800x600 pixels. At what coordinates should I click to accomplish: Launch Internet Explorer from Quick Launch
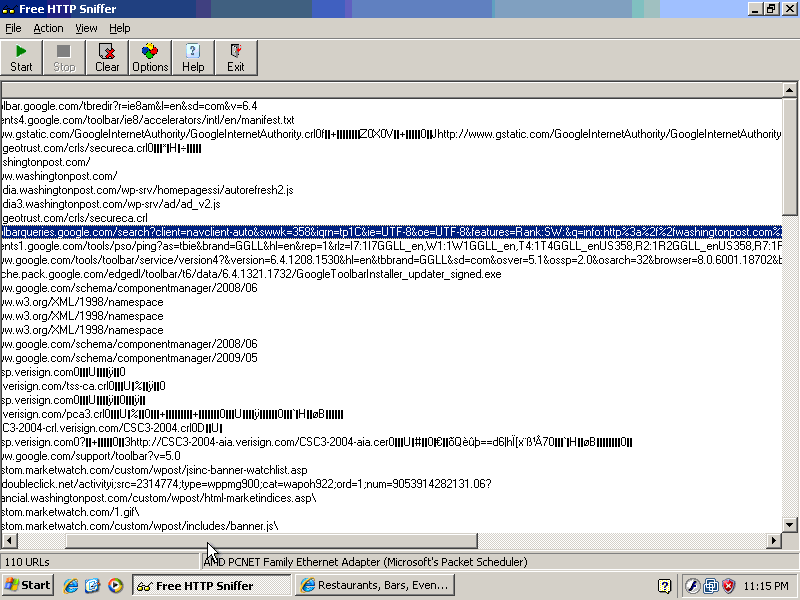(71, 586)
